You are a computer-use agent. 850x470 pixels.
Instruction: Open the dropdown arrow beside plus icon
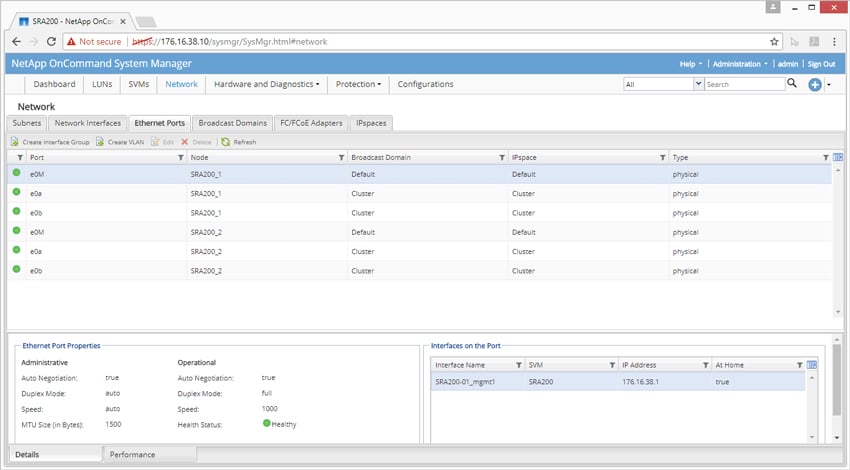[829, 85]
